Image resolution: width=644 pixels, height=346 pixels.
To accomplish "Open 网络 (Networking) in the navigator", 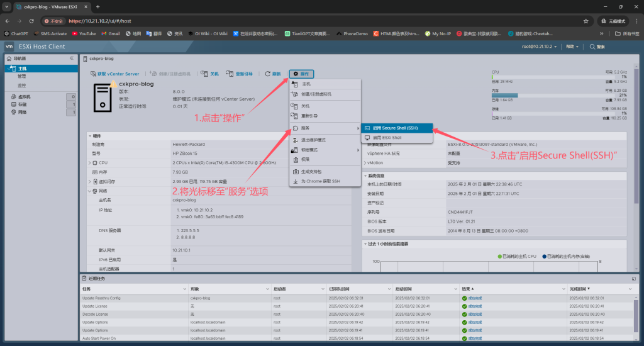I will pos(22,112).
